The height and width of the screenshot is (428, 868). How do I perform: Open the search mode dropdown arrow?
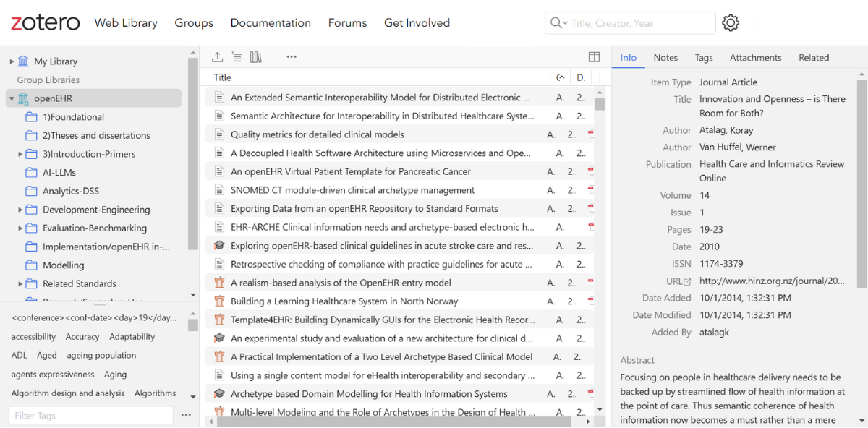coord(565,23)
